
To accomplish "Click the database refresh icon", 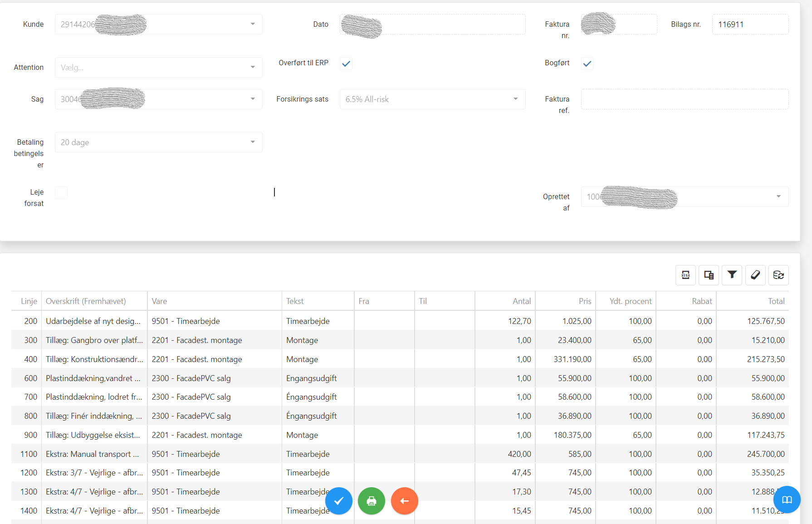I will pyautogui.click(x=778, y=275).
